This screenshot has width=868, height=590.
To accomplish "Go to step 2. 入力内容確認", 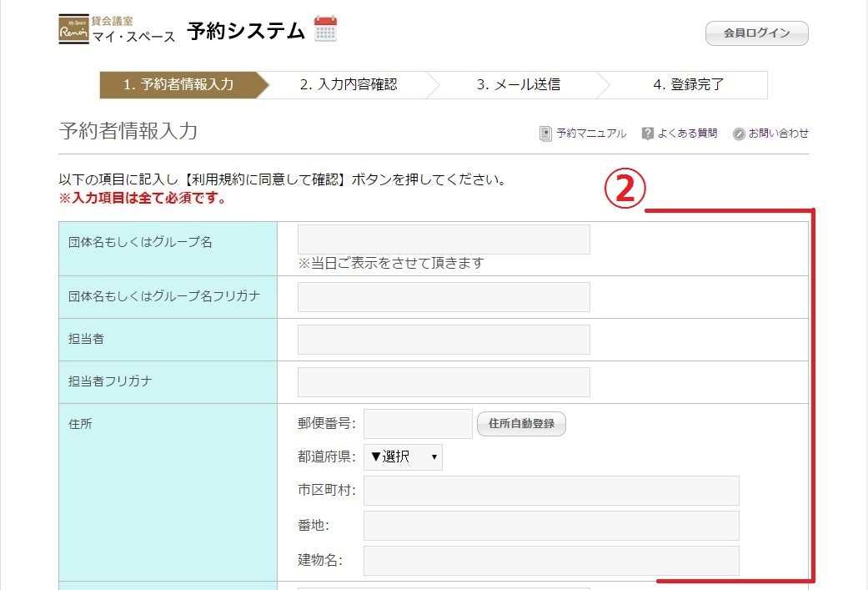I will 349,84.
